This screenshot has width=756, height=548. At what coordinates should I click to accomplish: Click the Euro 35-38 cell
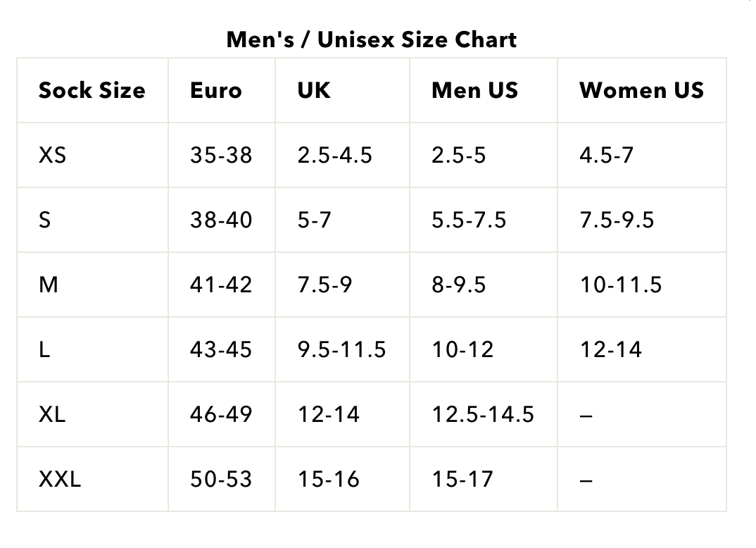(x=220, y=155)
